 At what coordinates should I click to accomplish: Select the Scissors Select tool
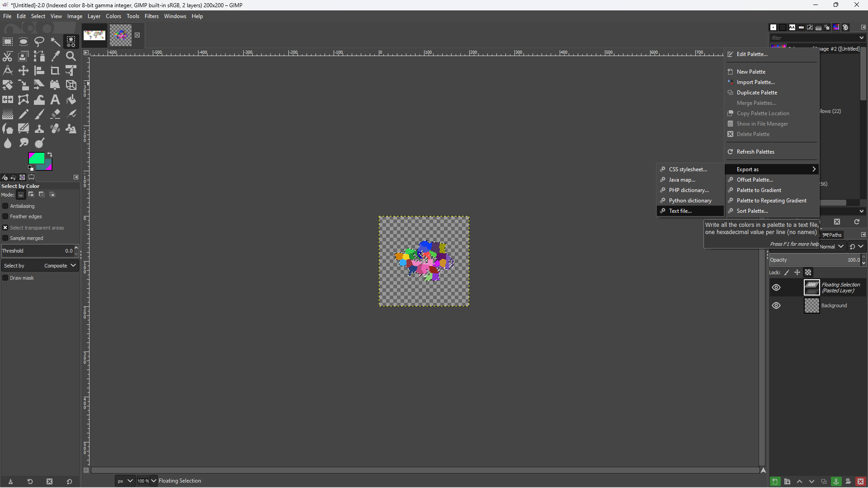coord(8,56)
